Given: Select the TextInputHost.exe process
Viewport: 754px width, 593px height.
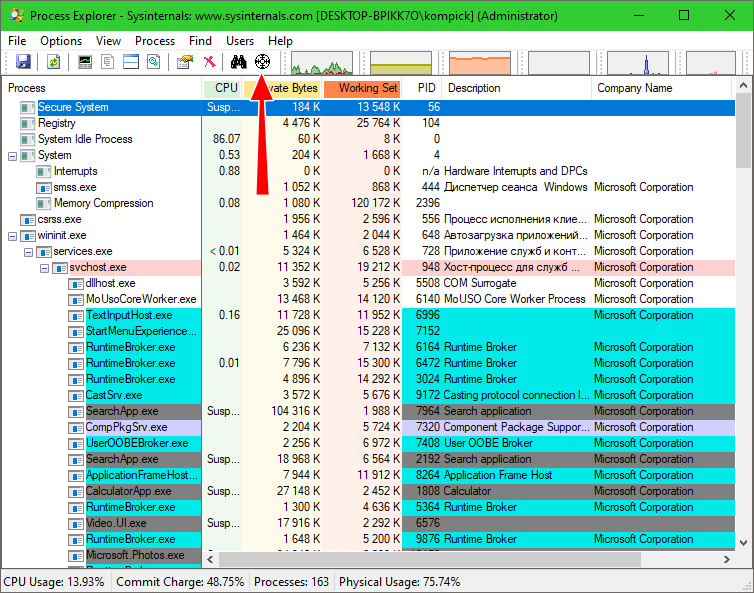Looking at the screenshot, I should coord(368,315).
